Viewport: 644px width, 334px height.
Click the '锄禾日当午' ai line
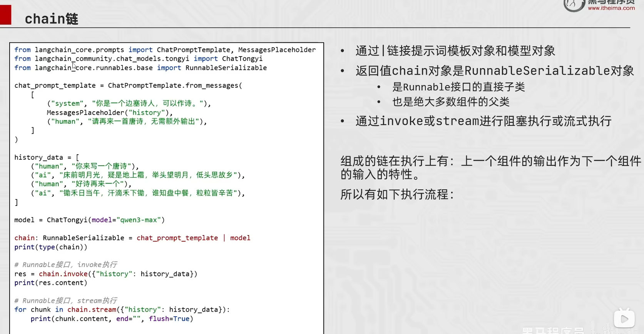[138, 193]
